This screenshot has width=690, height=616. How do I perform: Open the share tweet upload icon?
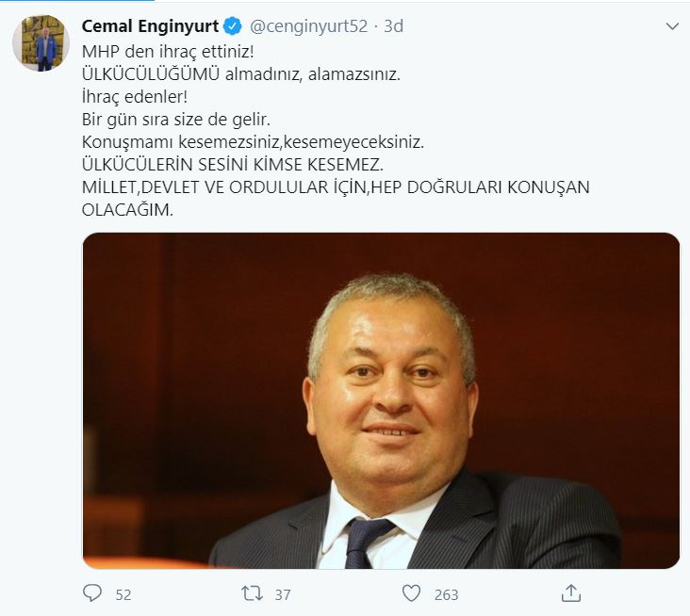[x=571, y=593]
